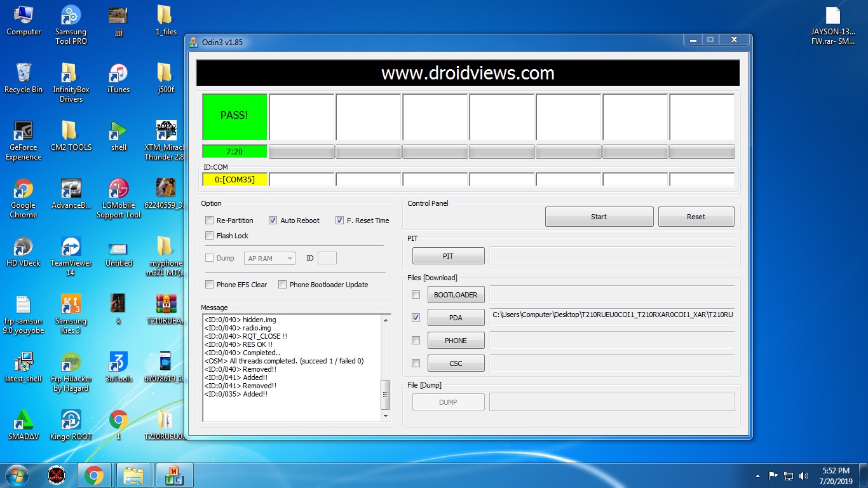The width and height of the screenshot is (868, 488).
Task: Click the ID field next to AP RAM
Action: coord(327,259)
